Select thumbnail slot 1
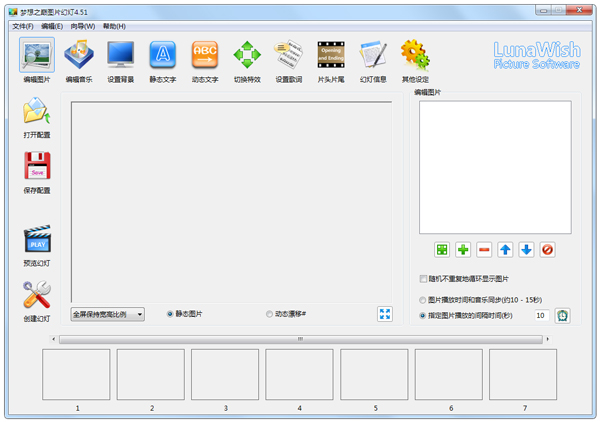The height and width of the screenshot is (422, 600). click(76, 375)
